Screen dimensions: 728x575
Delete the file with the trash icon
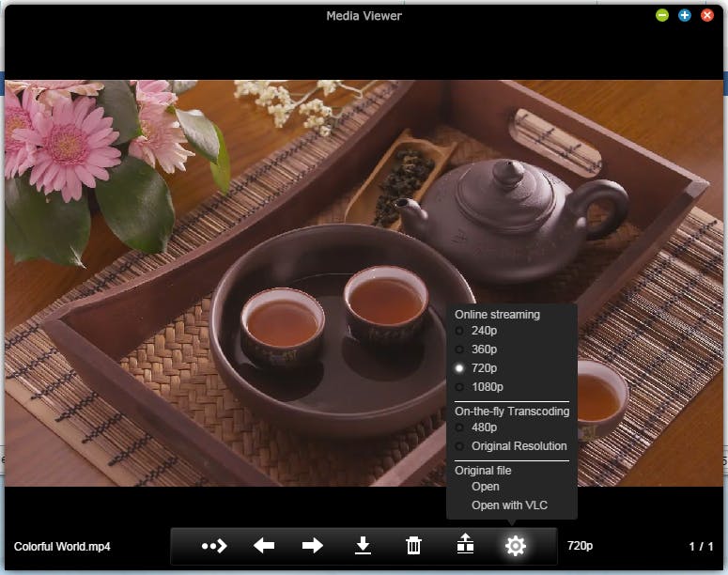tap(413, 545)
